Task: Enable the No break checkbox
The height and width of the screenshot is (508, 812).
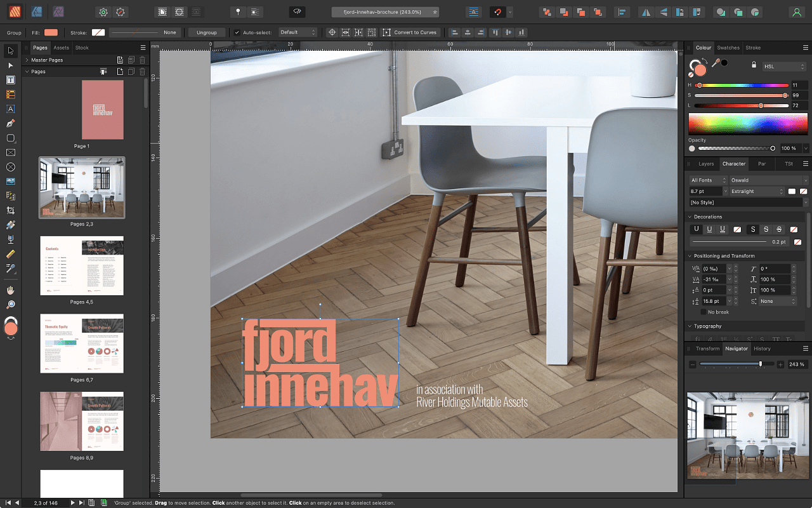Action: tap(703, 312)
